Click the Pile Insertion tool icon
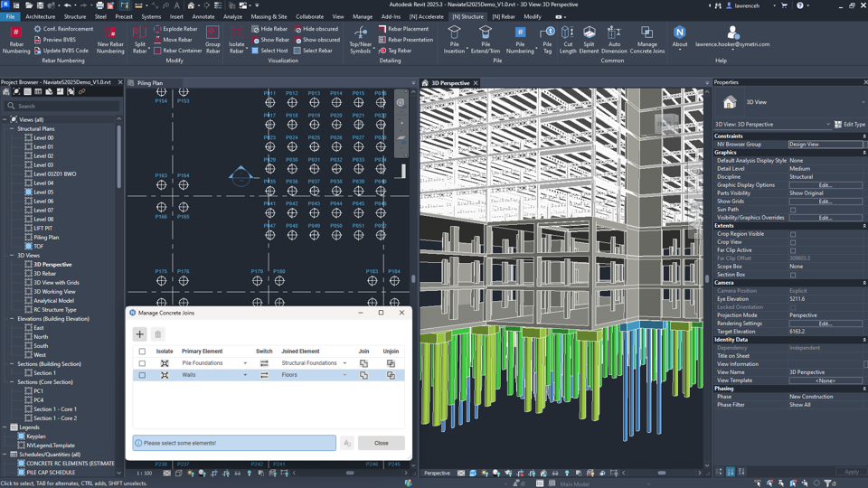Image resolution: width=868 pixels, height=488 pixels. [454, 33]
